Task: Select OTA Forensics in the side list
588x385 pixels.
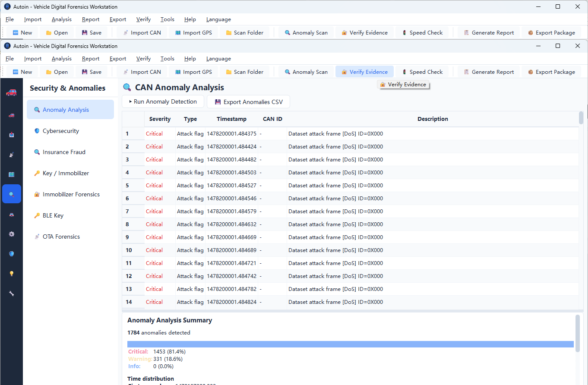Action: (x=70, y=237)
